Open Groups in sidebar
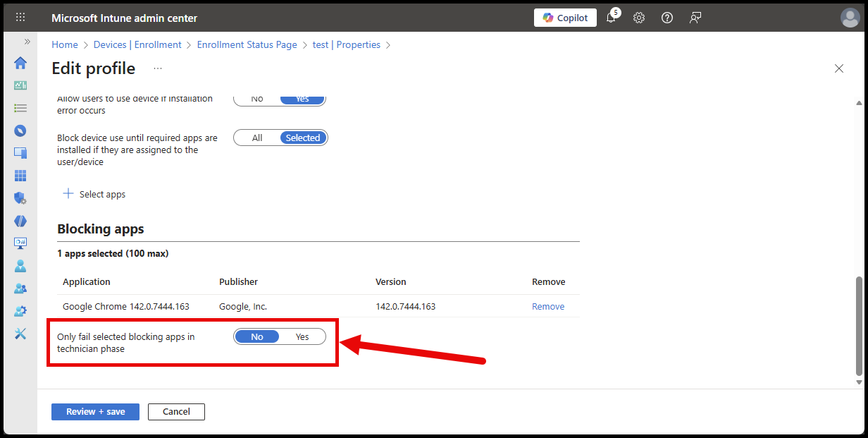868x438 pixels. (20, 288)
